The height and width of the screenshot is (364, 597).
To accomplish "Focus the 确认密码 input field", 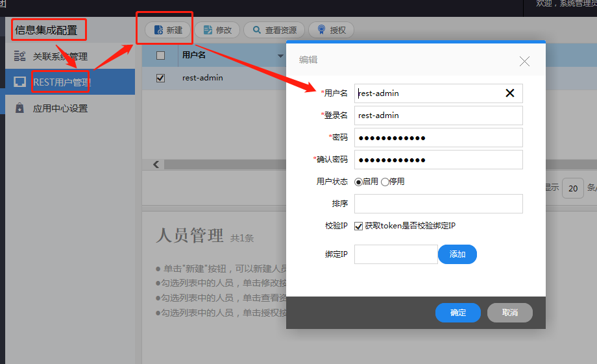I will pyautogui.click(x=438, y=160).
